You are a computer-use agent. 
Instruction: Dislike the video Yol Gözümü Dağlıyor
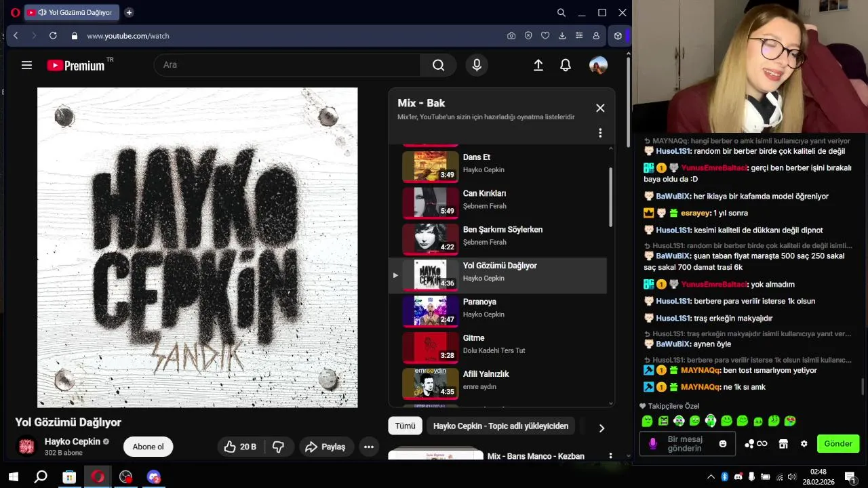click(278, 447)
